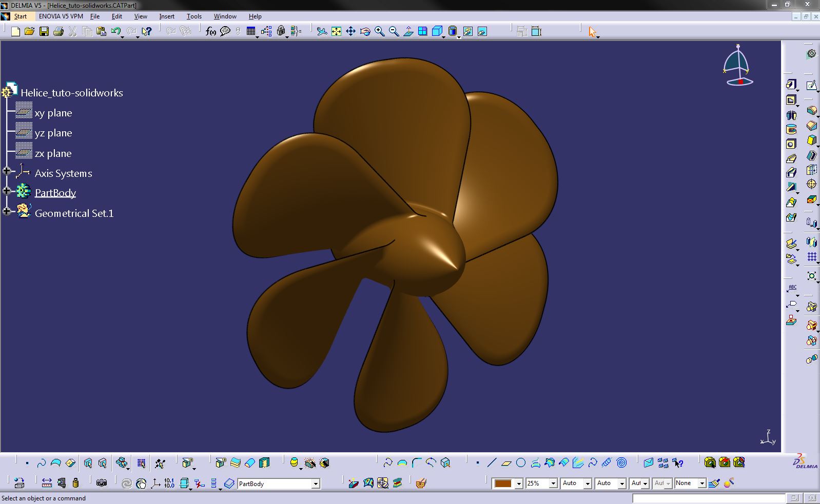Viewport: 820px width, 504px height.
Task: Click the Multi-view layout icon
Action: pos(422,31)
